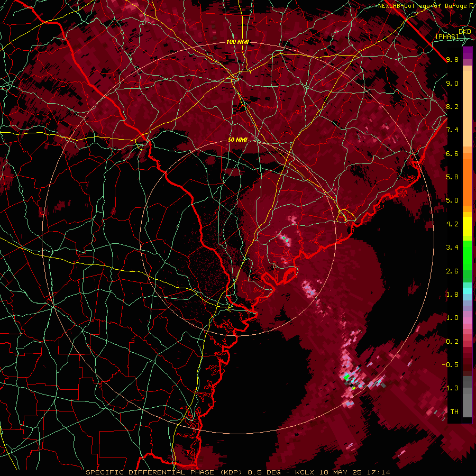Click the 6.6 legend value
The image size is (476, 476).
pos(452,153)
